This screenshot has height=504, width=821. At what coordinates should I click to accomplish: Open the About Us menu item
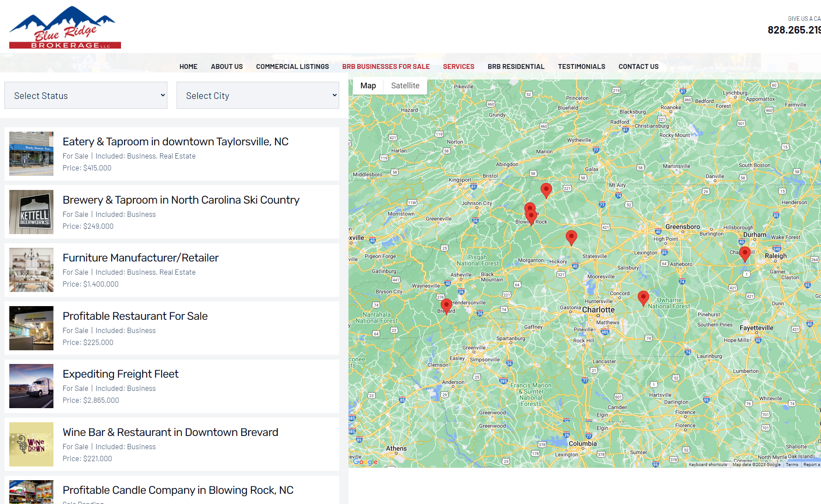(227, 67)
